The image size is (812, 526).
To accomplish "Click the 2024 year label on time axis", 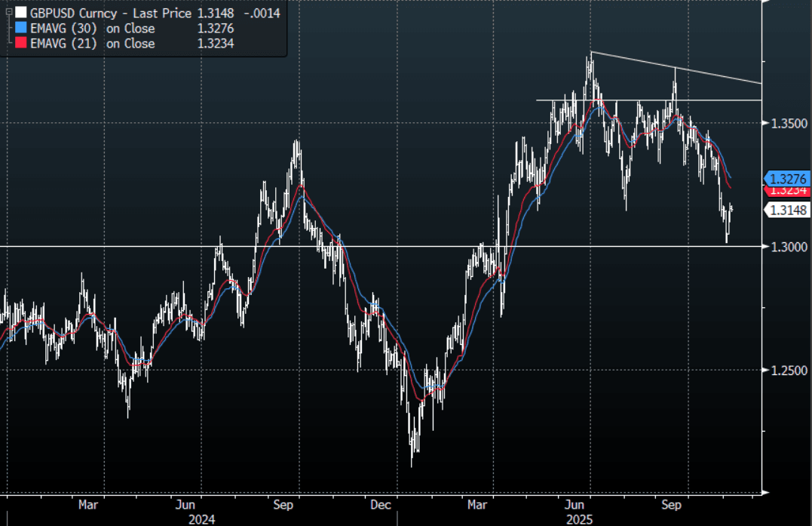I will click(202, 519).
